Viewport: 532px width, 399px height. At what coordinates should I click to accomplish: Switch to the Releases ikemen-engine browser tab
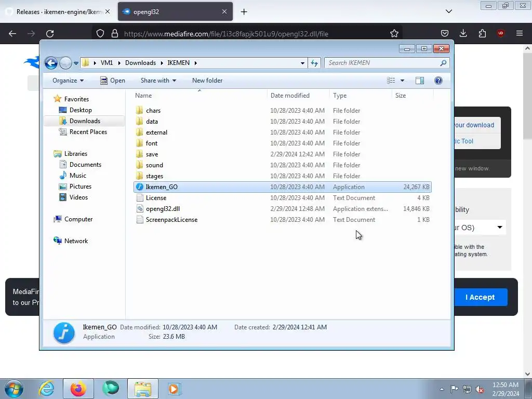58,11
